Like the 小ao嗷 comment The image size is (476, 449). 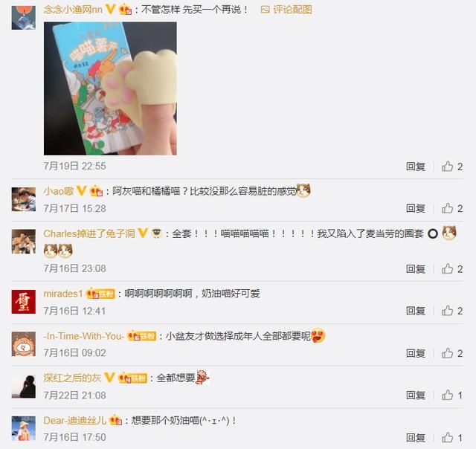point(447,208)
